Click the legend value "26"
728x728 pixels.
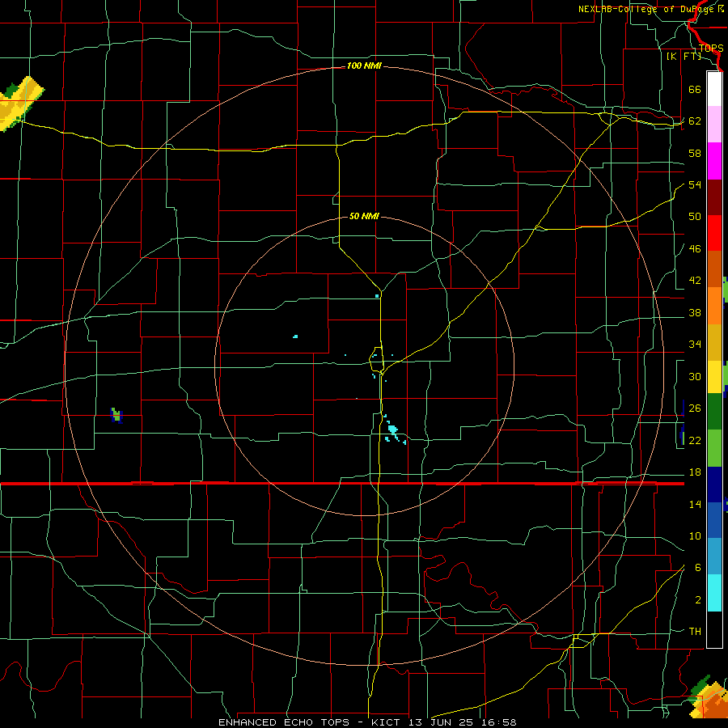pyautogui.click(x=695, y=408)
